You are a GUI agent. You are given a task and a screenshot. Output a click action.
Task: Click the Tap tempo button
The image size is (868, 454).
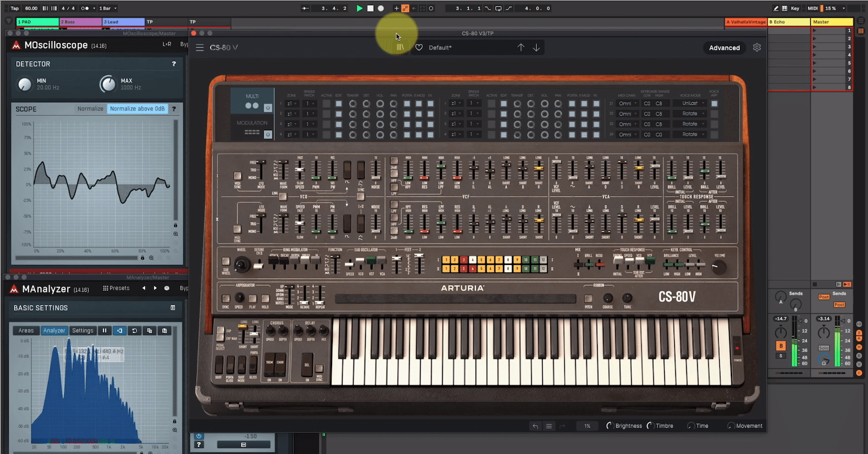[15, 9]
